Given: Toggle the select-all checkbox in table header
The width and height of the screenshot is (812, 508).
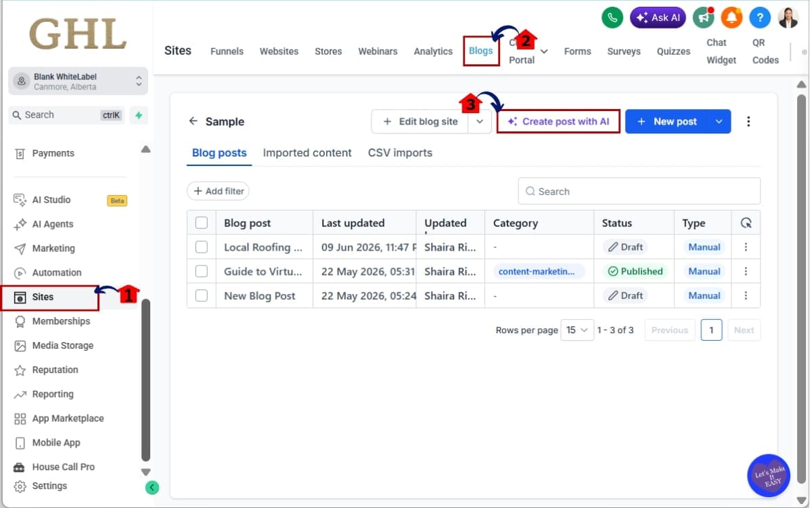Looking at the screenshot, I should tap(201, 223).
